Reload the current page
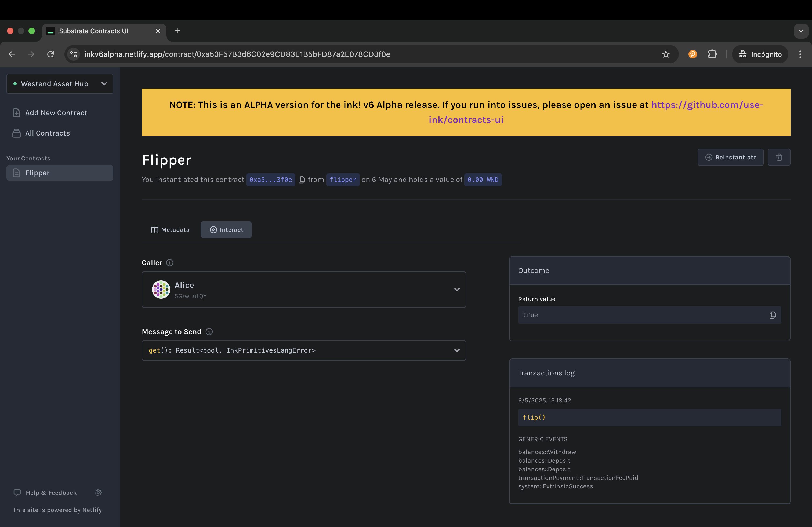This screenshot has height=527, width=812. (x=50, y=54)
